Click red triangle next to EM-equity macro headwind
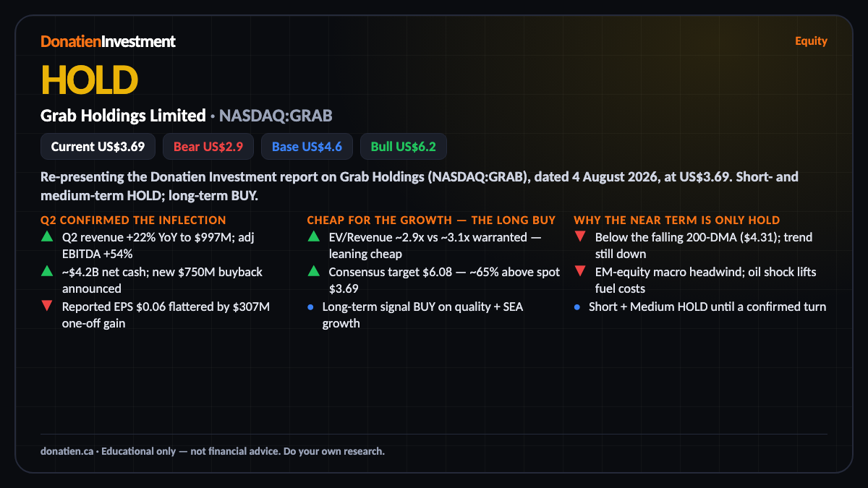The width and height of the screenshot is (868, 488). point(580,271)
